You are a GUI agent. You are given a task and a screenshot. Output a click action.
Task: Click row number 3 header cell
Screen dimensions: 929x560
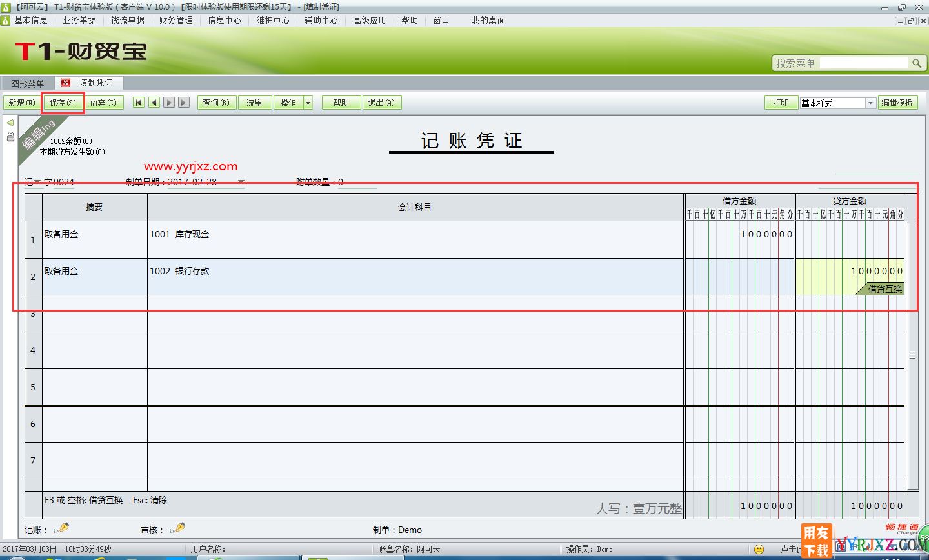33,314
